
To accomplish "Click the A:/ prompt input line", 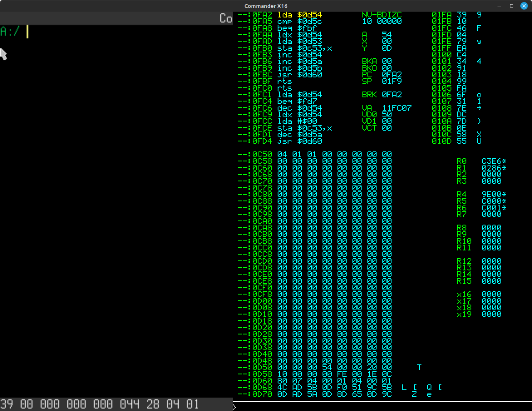I will (x=116, y=32).
